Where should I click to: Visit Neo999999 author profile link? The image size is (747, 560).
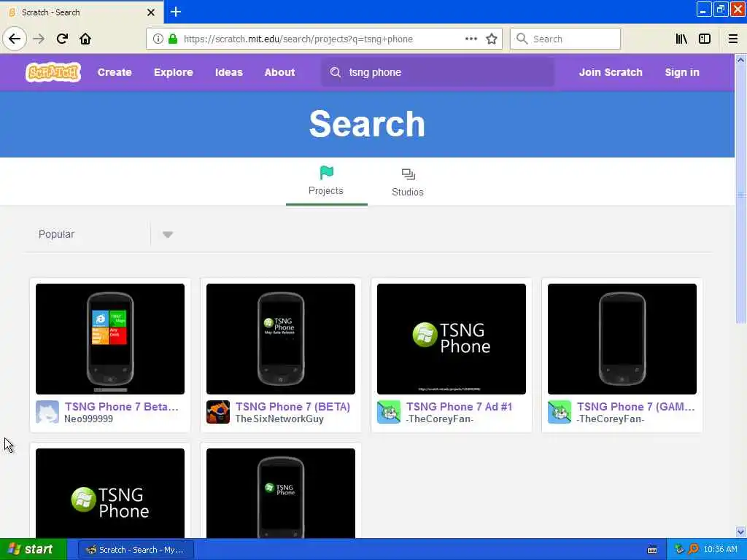pos(88,419)
